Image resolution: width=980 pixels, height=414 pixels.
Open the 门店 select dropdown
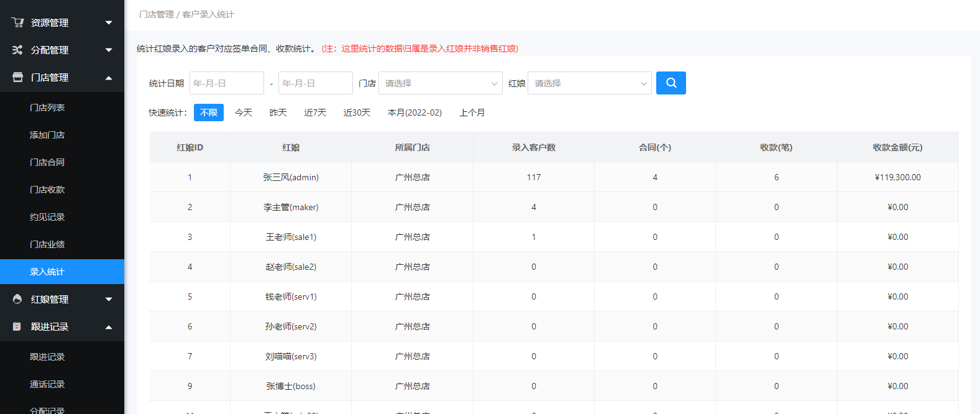pyautogui.click(x=440, y=83)
